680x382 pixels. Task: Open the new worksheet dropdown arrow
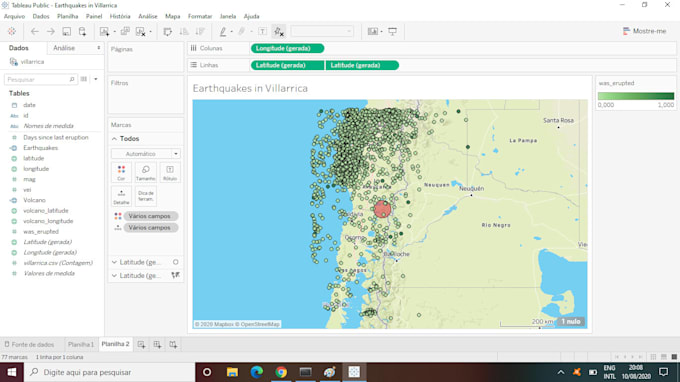pos(114,32)
